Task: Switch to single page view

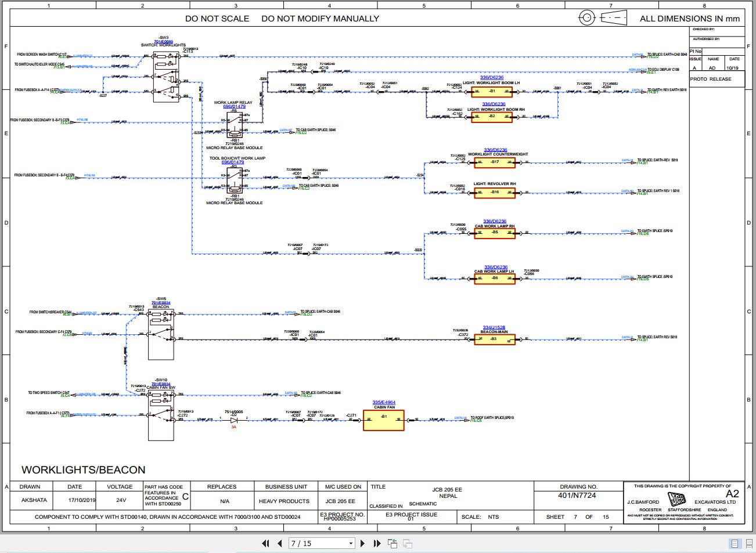Action: (735, 544)
